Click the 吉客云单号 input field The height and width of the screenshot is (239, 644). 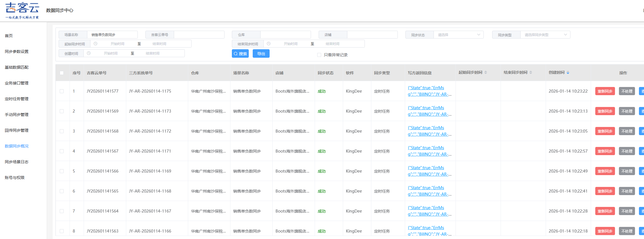199,35
